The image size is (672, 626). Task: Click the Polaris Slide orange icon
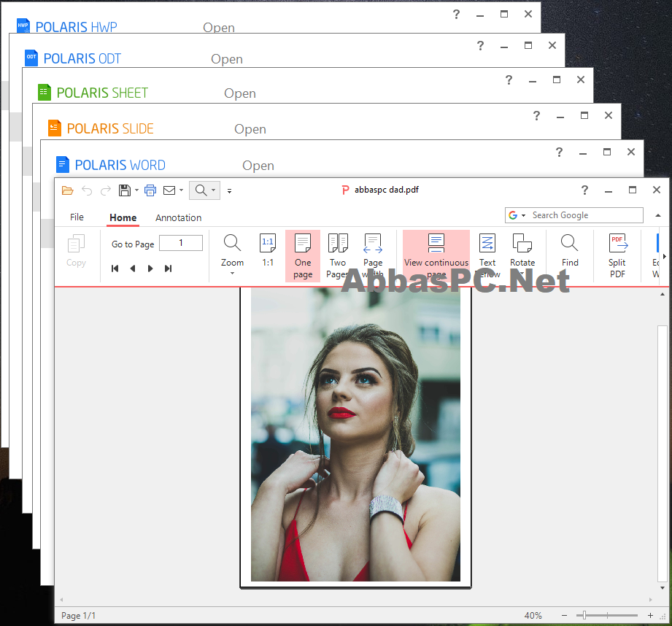tap(55, 128)
